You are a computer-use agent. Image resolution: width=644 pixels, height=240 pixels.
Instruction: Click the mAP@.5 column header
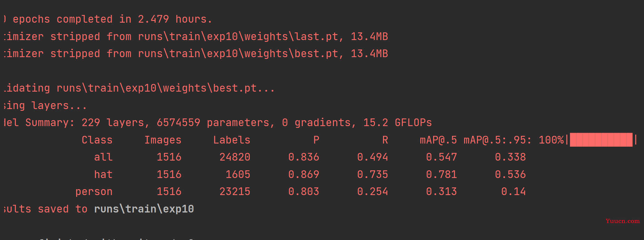point(438,140)
